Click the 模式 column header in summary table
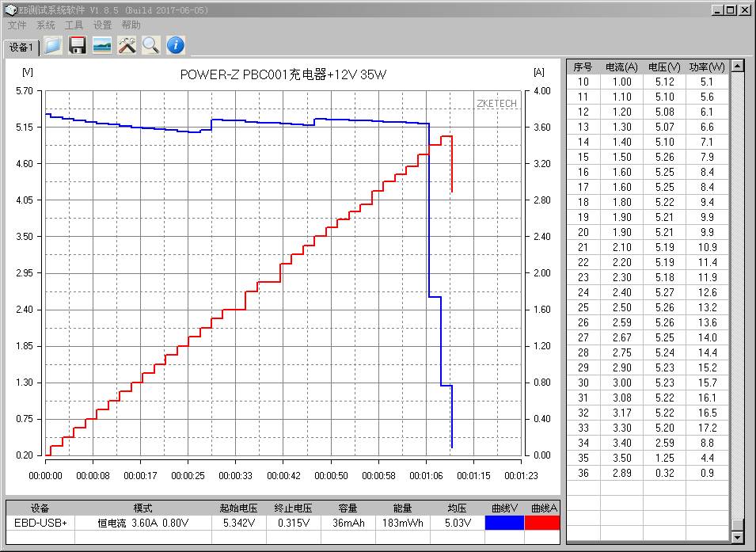Image resolution: width=756 pixels, height=552 pixels. point(142,508)
